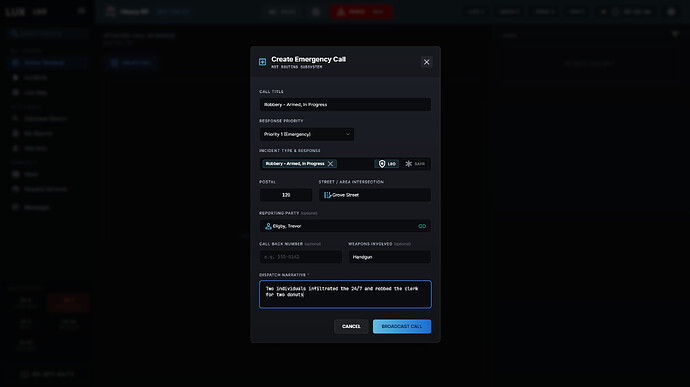Image resolution: width=690 pixels, height=387 pixels.
Task: Close the Create Emergency Call dialog
Action: tap(426, 62)
